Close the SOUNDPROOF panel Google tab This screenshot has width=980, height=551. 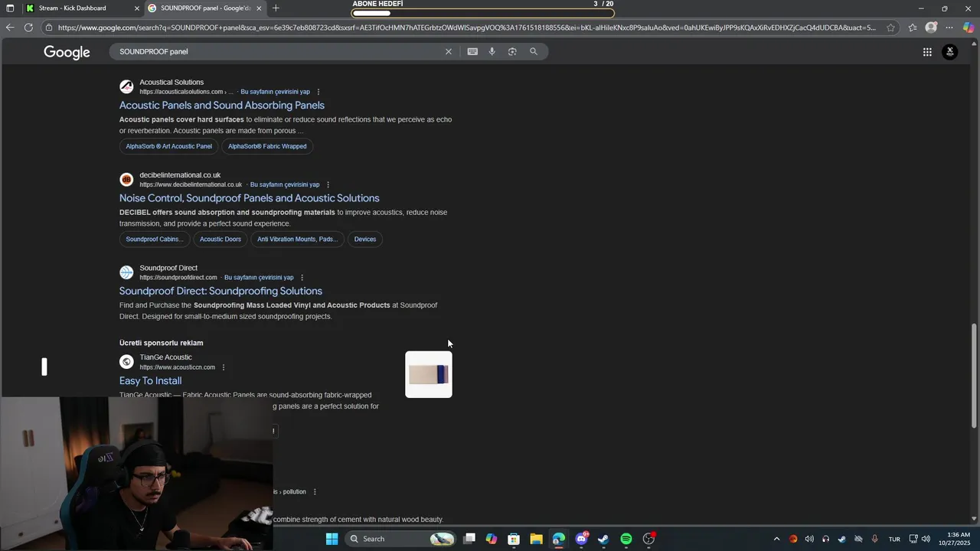259,8
